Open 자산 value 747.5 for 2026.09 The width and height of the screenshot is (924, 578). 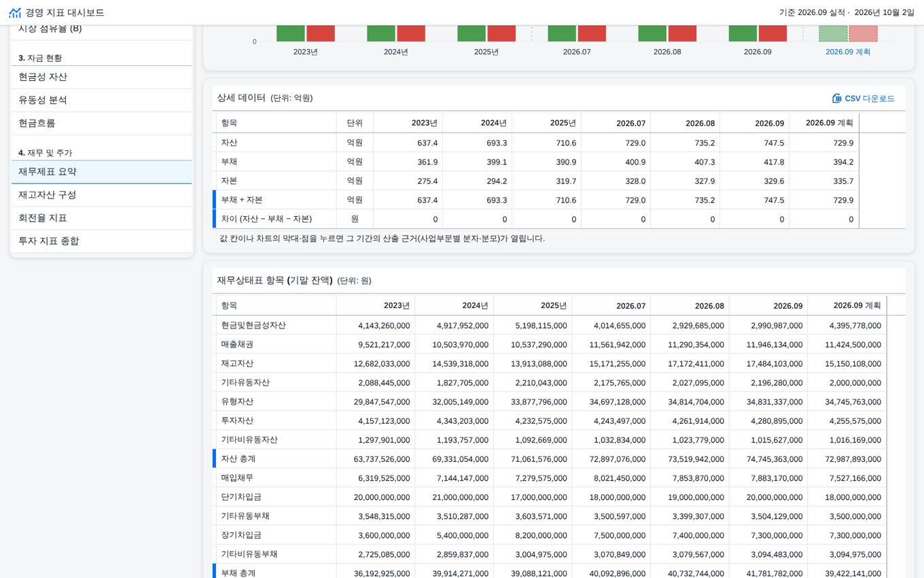tap(754, 143)
